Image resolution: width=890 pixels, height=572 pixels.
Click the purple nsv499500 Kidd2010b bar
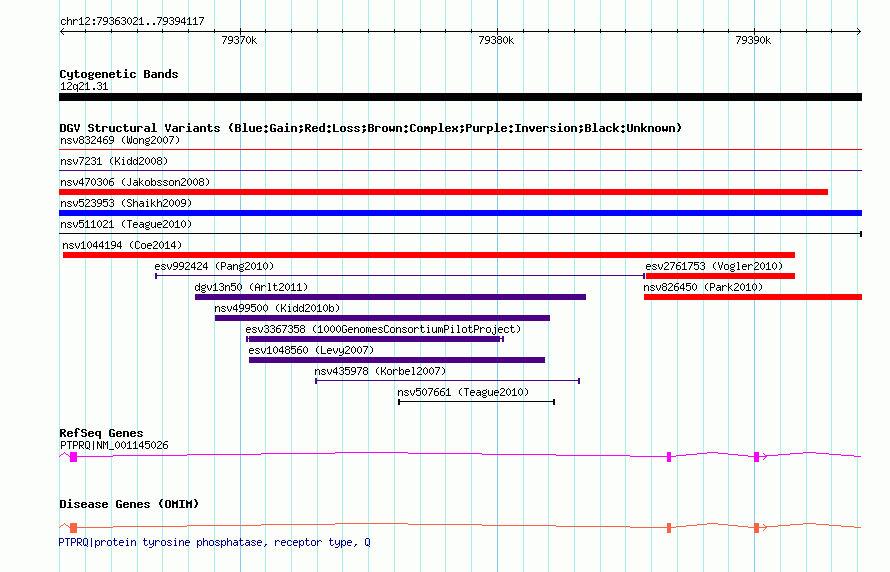[383, 318]
